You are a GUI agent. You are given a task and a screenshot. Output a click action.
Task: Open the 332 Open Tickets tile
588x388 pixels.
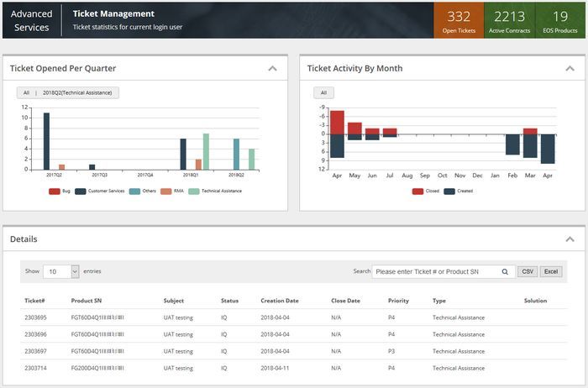tap(459, 21)
